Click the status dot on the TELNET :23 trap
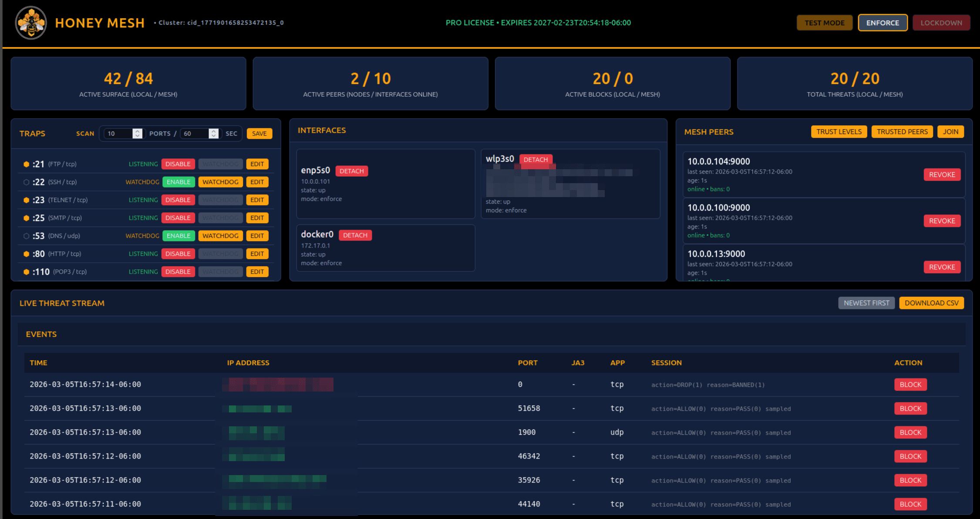Image resolution: width=980 pixels, height=519 pixels. [x=26, y=200]
